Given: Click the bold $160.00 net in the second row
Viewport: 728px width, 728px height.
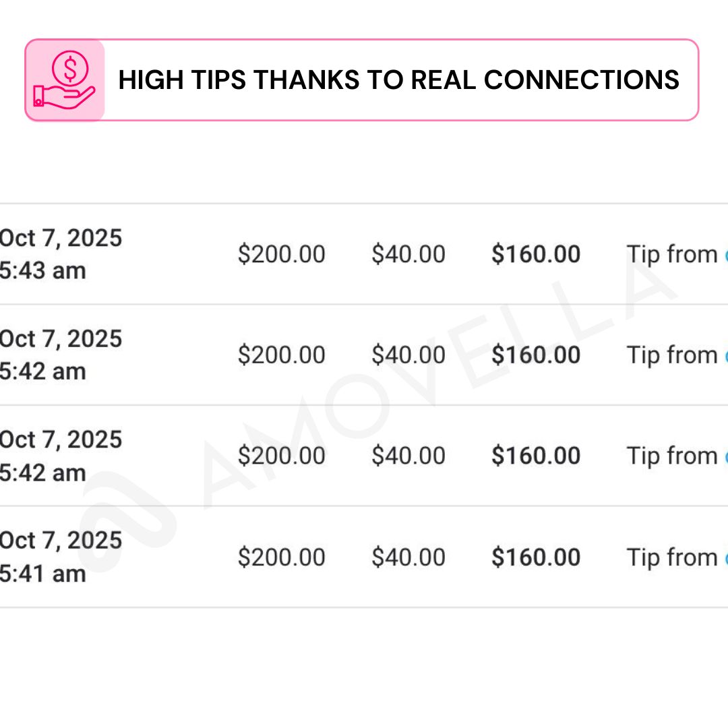Looking at the screenshot, I should tap(536, 355).
